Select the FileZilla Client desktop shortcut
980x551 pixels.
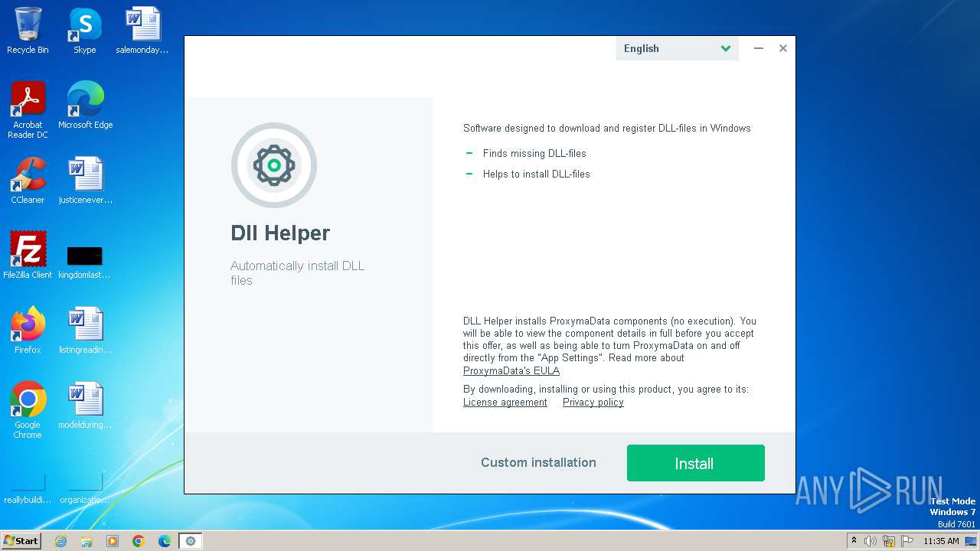[x=28, y=256]
